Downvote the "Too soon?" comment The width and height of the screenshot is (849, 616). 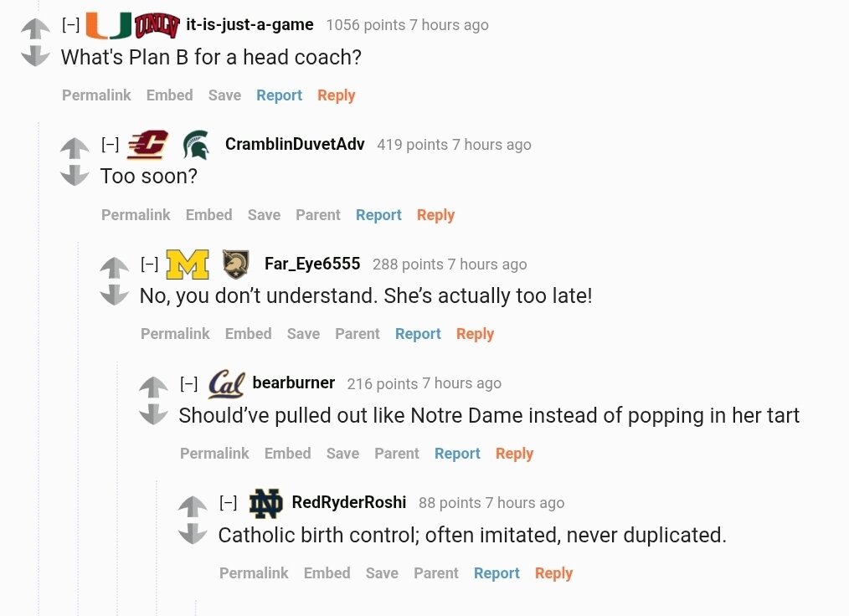pyautogui.click(x=75, y=175)
